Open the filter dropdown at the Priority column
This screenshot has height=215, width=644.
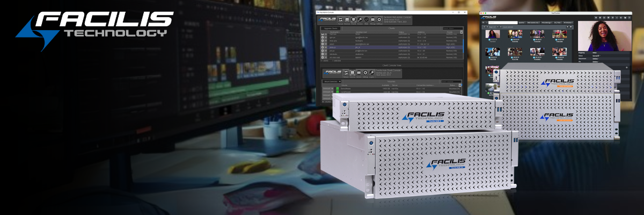[462, 32]
